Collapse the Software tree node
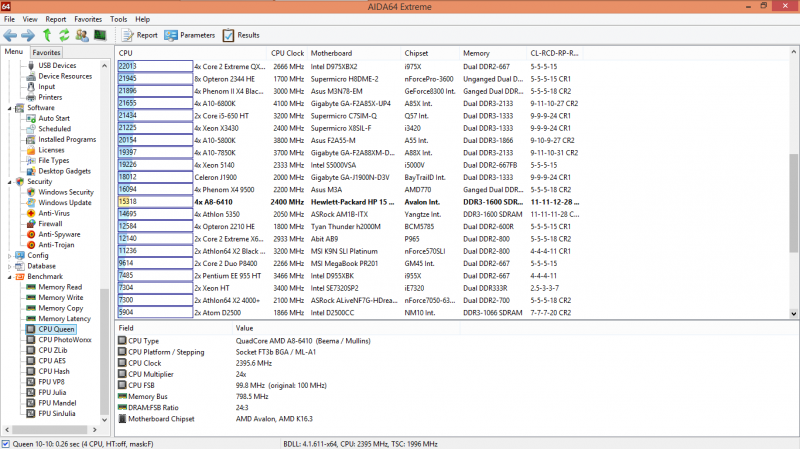This screenshot has height=449, width=800. pyautogui.click(x=9, y=108)
